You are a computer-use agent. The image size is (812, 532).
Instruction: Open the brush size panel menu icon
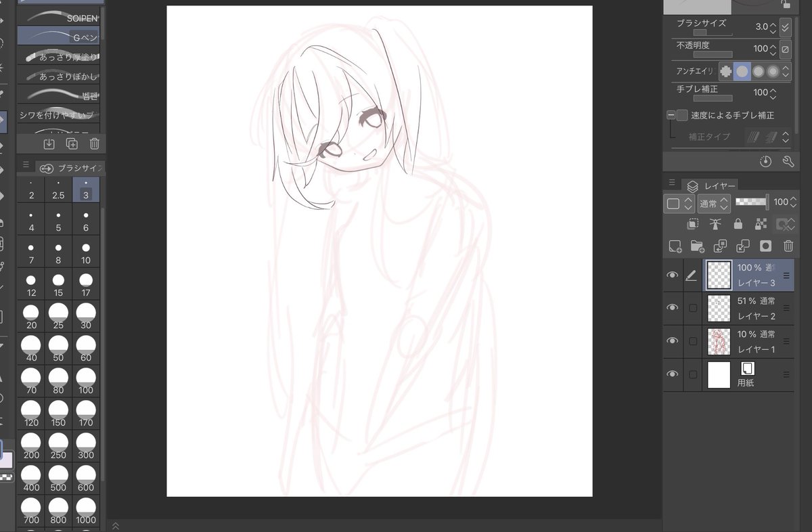tap(26, 164)
